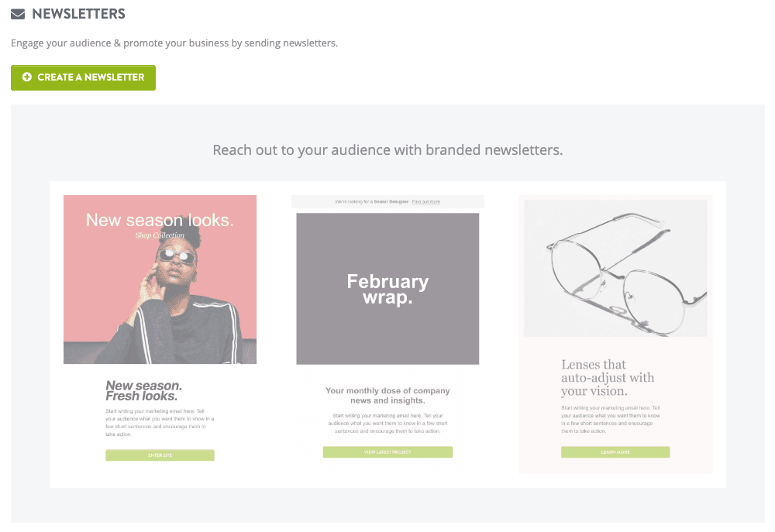
Task: Click the Find out more link
Action: point(425,201)
